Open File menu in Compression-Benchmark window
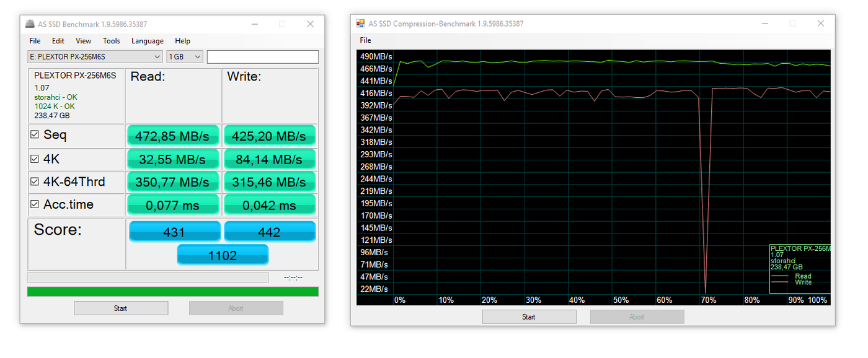868x358 pixels. [x=365, y=40]
